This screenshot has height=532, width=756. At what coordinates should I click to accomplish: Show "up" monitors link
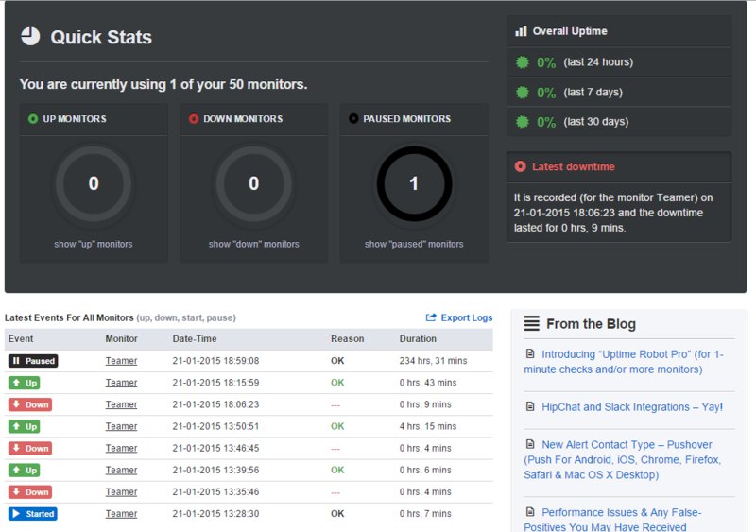(93, 244)
